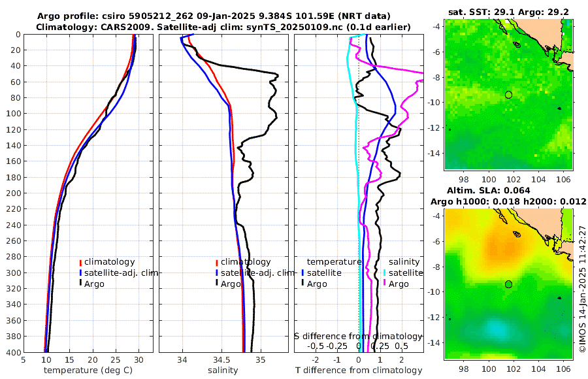Image resolution: width=588 pixels, height=379 pixels.
Task: Click the 'Altim. SLA: 0.064' title
Action: 488,190
